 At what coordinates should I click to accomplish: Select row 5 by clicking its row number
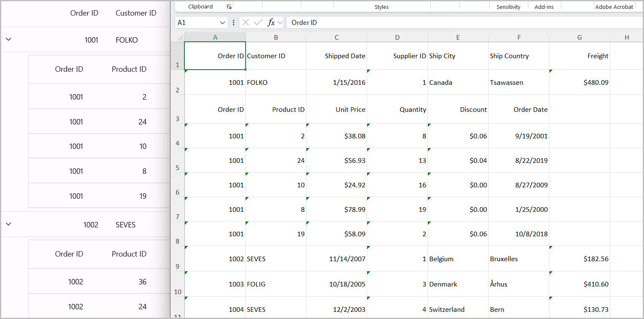point(178,168)
